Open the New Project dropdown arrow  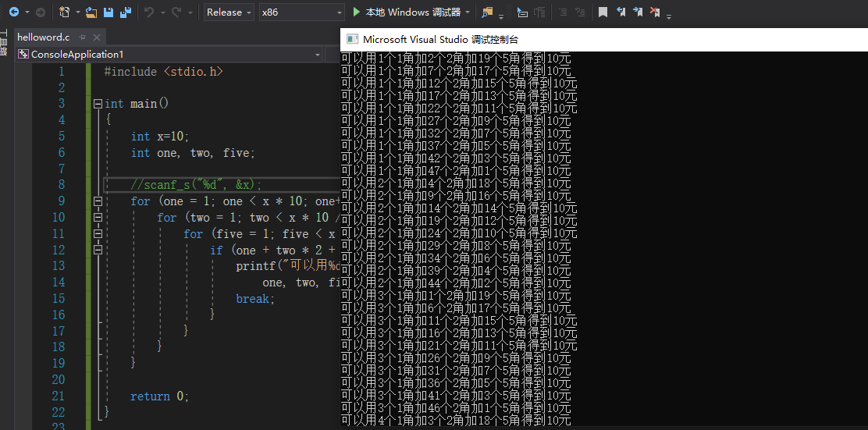(77, 12)
